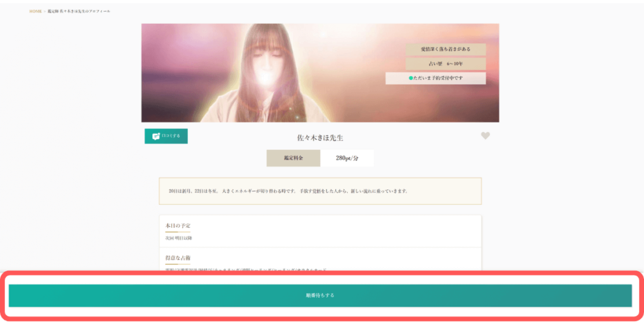644x326 pixels.
Task: Click the 280pt/分 price box
Action: [x=347, y=158]
